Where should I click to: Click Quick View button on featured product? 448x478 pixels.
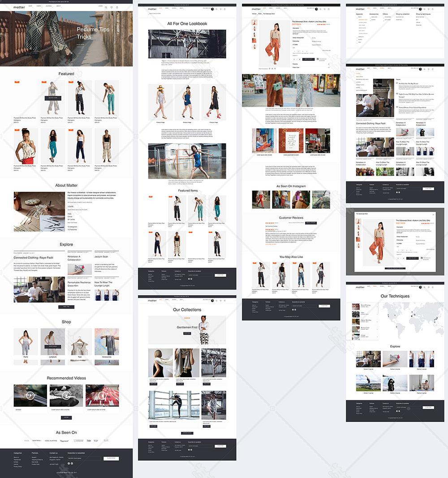53,98
